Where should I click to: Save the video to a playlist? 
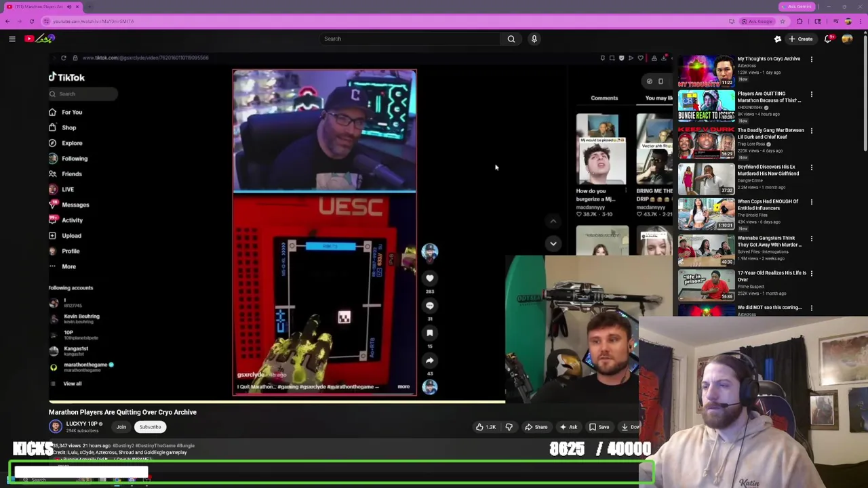[x=599, y=427]
